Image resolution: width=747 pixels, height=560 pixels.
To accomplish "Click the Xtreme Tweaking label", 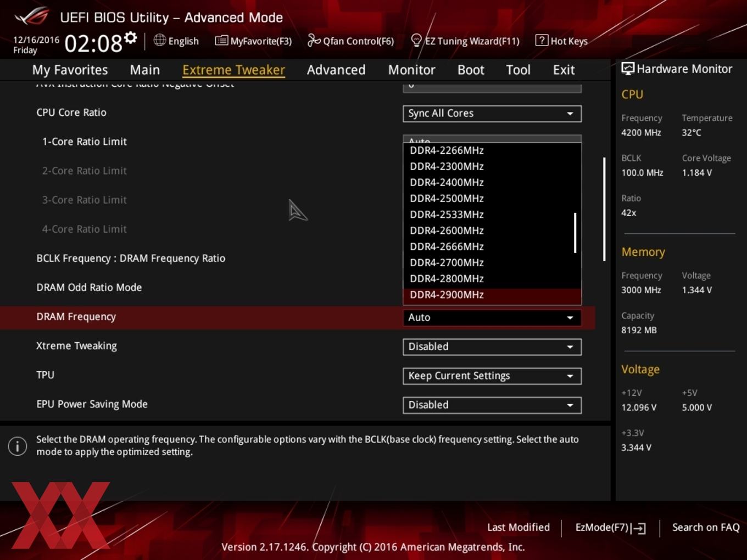I will pos(76,346).
